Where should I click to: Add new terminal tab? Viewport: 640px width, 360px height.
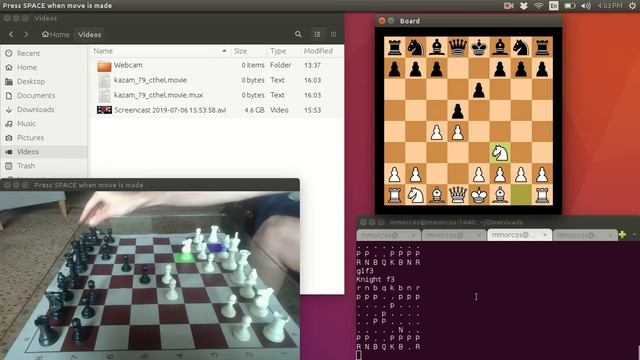(622, 235)
